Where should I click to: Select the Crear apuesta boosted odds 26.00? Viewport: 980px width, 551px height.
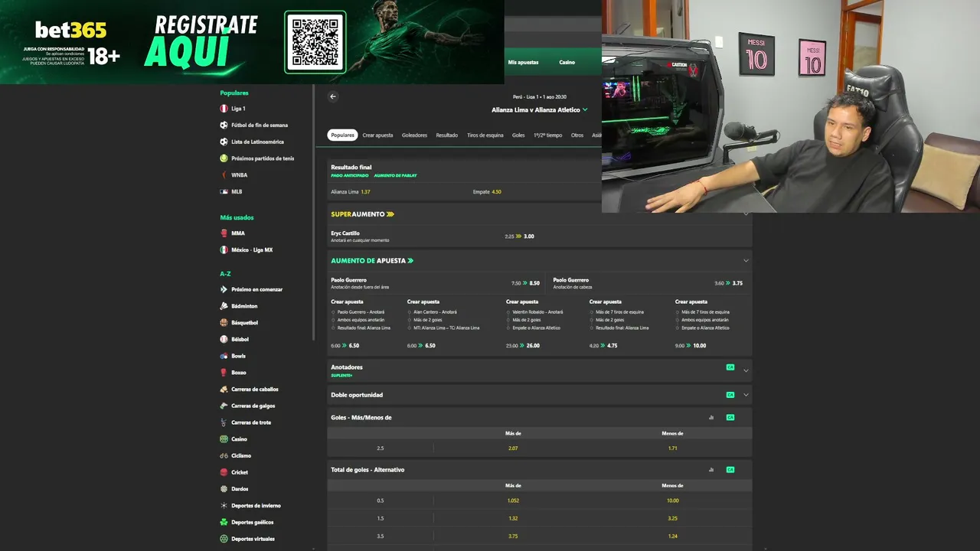(x=533, y=346)
